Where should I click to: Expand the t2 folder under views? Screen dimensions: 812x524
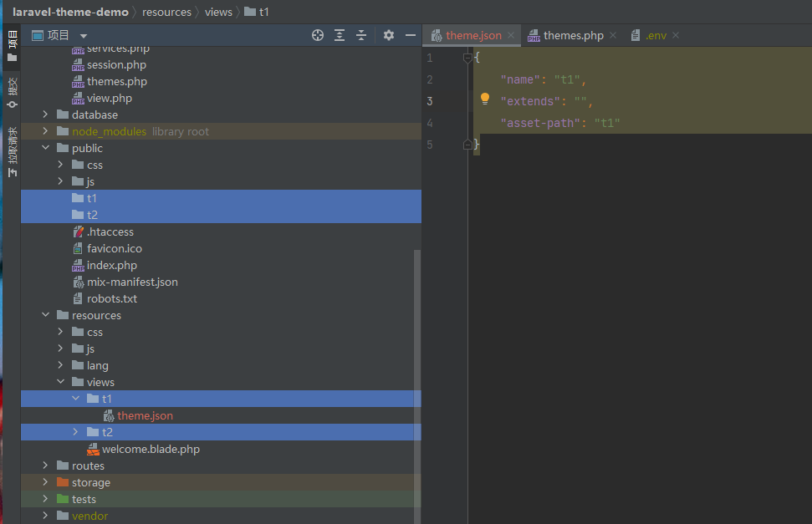click(76, 432)
